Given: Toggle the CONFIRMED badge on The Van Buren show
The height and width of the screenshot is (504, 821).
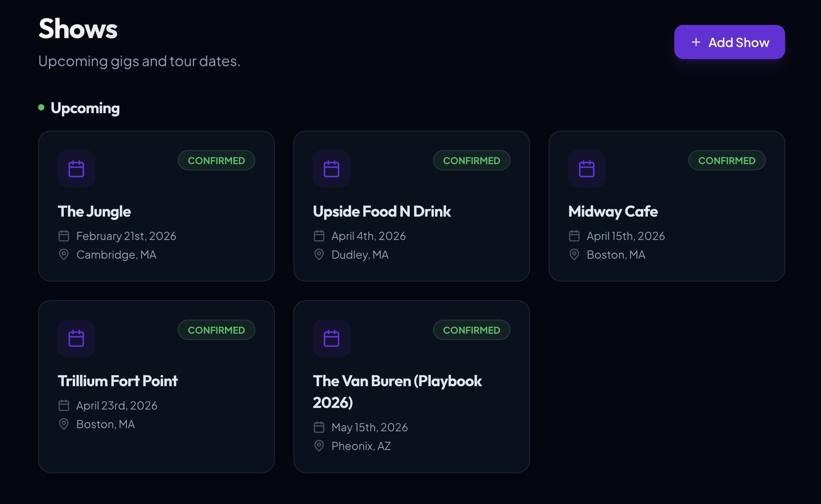Looking at the screenshot, I should [x=471, y=330].
